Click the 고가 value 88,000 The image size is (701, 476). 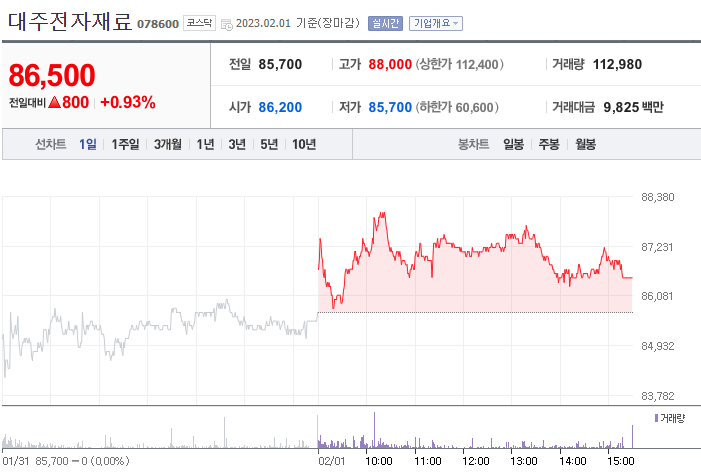pyautogui.click(x=390, y=64)
